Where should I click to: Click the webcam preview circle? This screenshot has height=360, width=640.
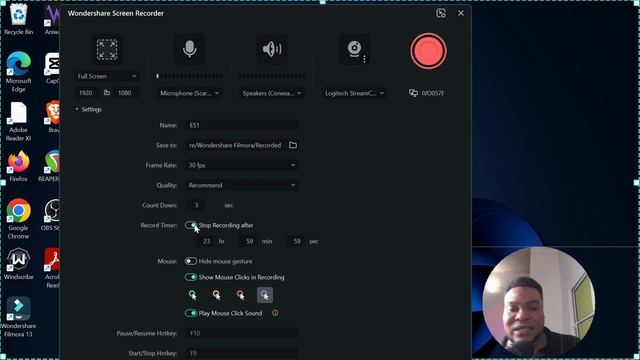coord(538,302)
